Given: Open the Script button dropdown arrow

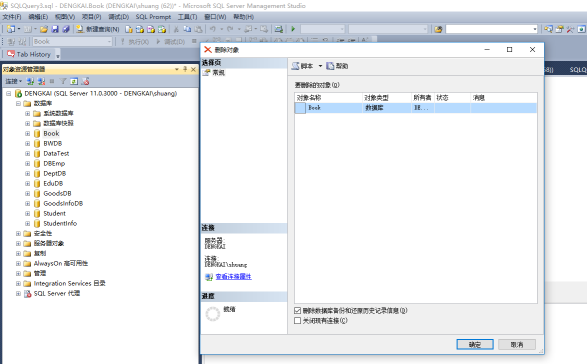Looking at the screenshot, I should pos(320,66).
